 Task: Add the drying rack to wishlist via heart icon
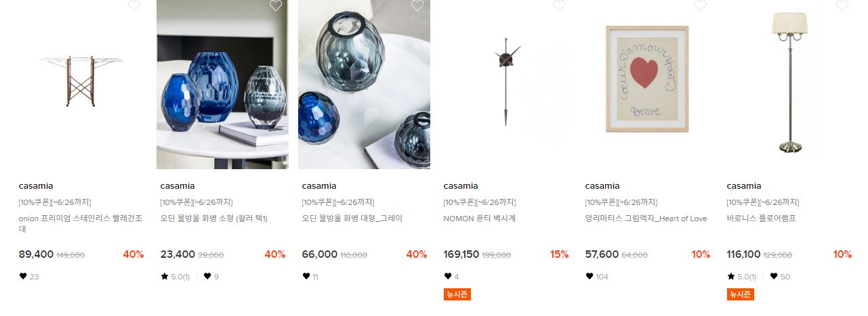[x=134, y=5]
